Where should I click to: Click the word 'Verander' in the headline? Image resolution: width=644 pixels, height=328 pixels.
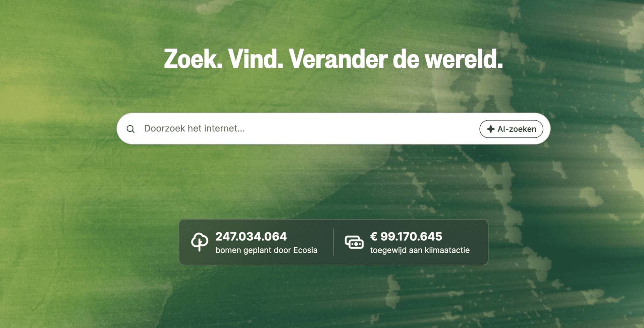(338, 59)
